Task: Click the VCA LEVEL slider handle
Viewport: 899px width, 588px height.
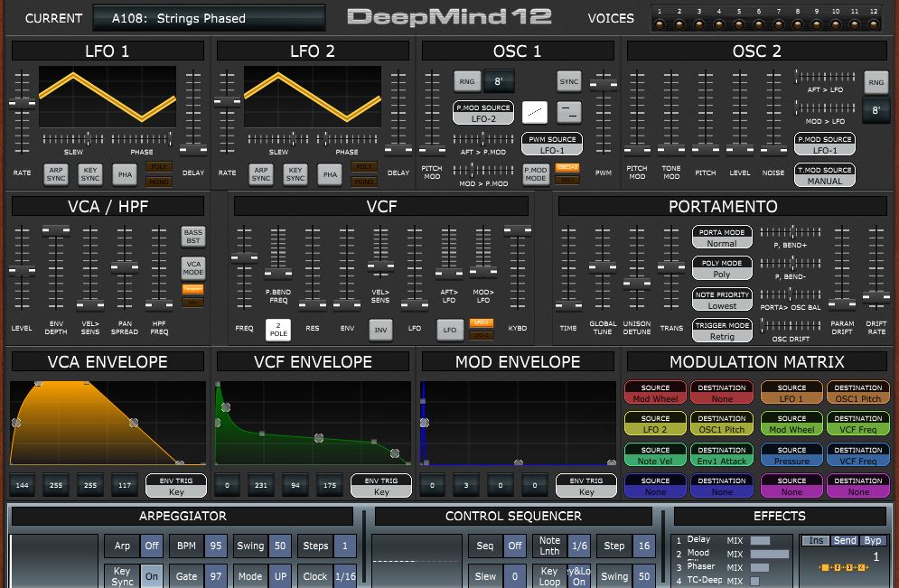Action: pos(22,270)
